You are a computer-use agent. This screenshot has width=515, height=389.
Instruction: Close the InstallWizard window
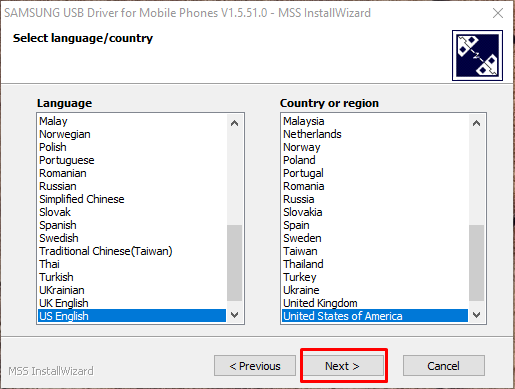tap(498, 13)
